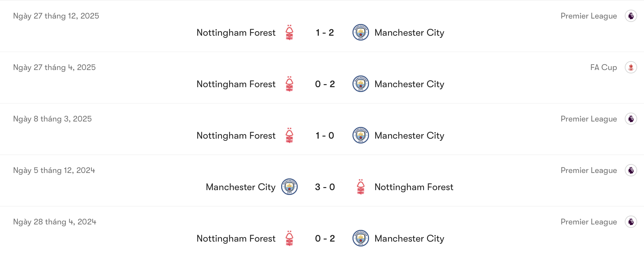Open Nottingham Forest from the FA Cup match row
This screenshot has height=256, width=644.
tap(236, 84)
